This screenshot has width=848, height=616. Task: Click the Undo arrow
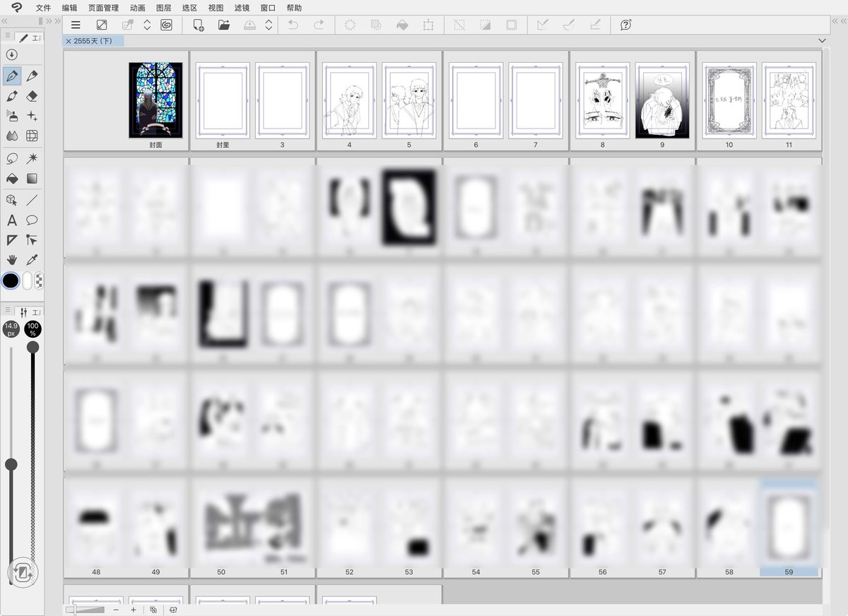293,25
